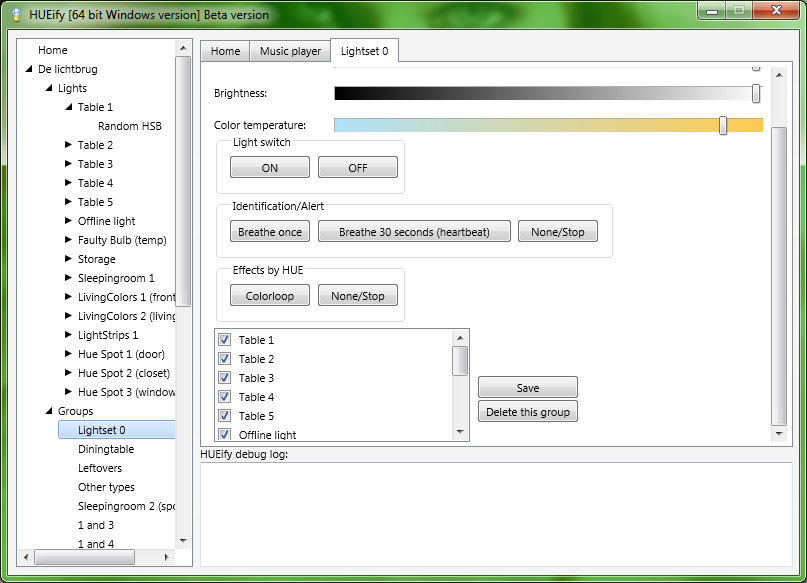The width and height of the screenshot is (807, 583).
Task: Select the Other types group
Action: tap(106, 487)
